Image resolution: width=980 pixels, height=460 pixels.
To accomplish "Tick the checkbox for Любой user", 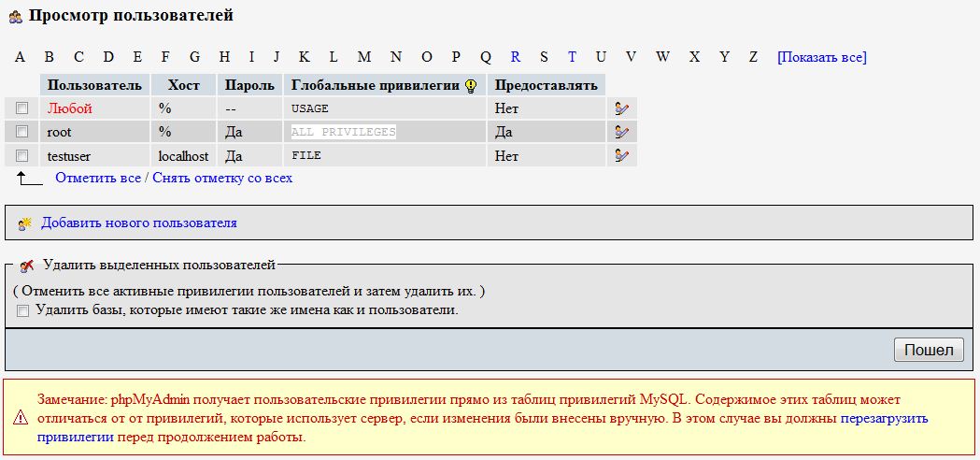I will [22, 108].
